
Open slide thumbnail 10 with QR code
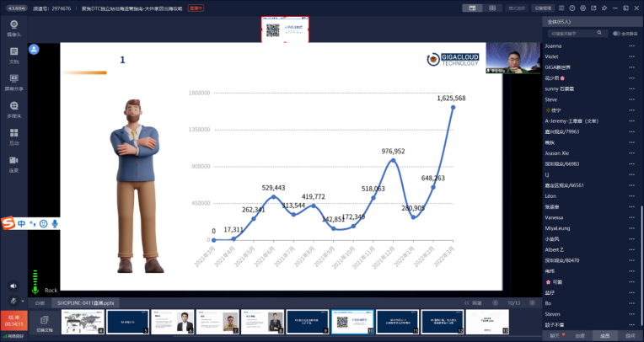tap(352, 322)
